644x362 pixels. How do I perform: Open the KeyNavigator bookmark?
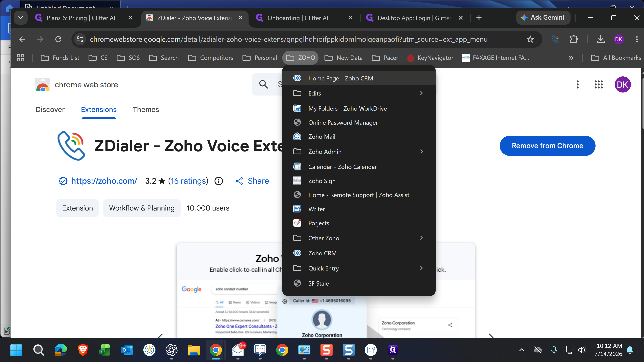430,58
